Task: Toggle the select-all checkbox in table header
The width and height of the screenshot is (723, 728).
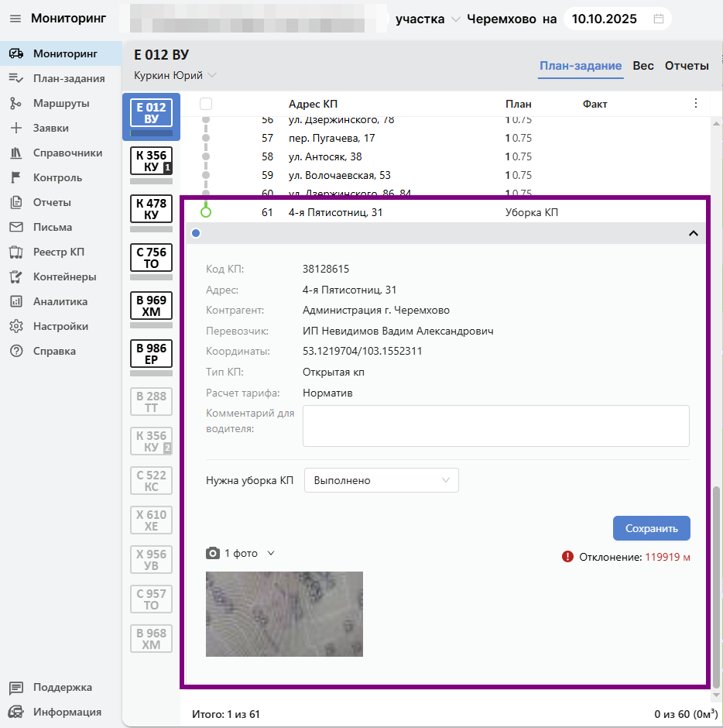Action: click(206, 104)
